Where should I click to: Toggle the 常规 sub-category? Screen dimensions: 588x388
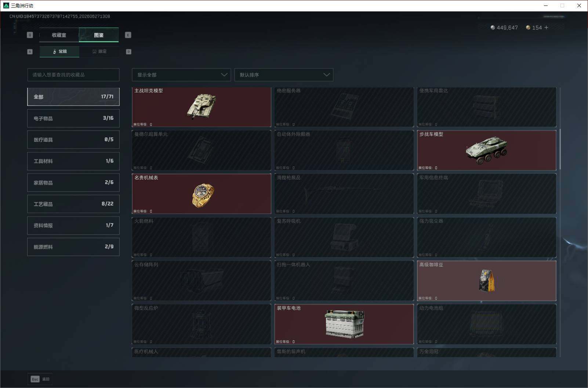click(59, 51)
